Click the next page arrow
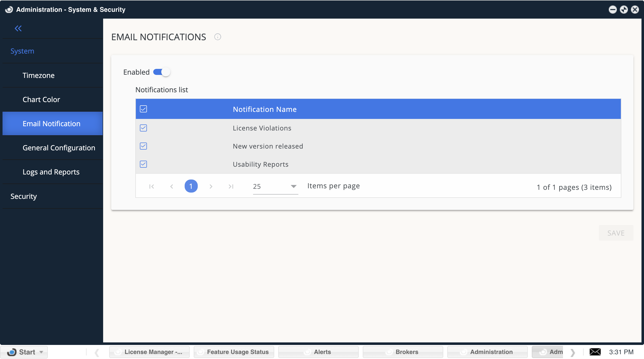This screenshot has height=359, width=644. 211,186
